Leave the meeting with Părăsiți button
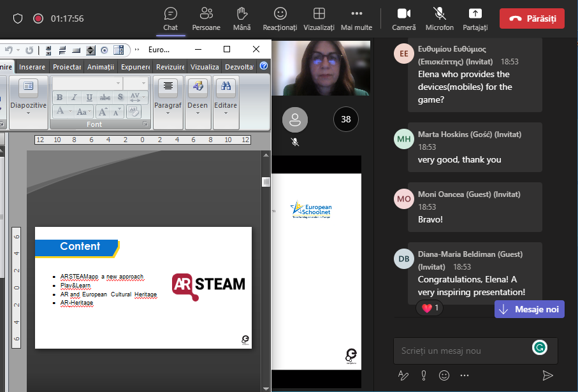 [x=532, y=18]
